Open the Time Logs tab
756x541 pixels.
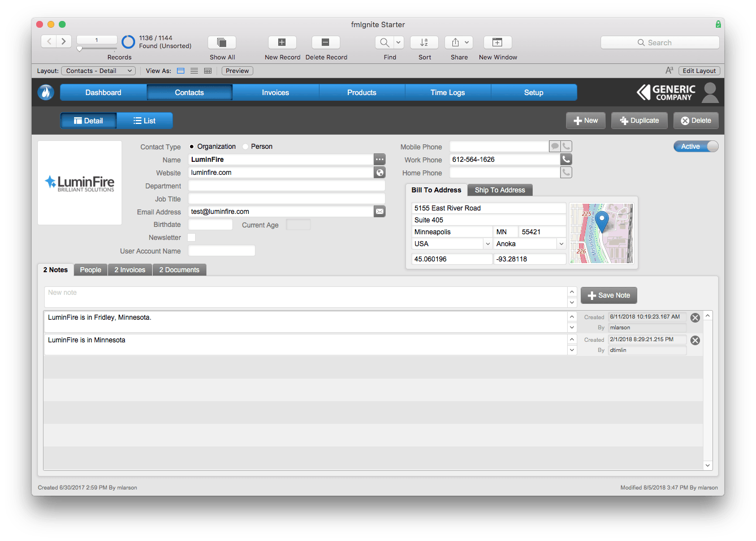448,92
